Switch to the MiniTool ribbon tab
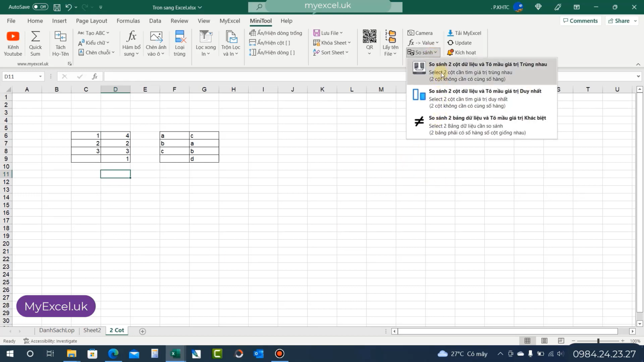This screenshot has height=362, width=644. pyautogui.click(x=260, y=21)
